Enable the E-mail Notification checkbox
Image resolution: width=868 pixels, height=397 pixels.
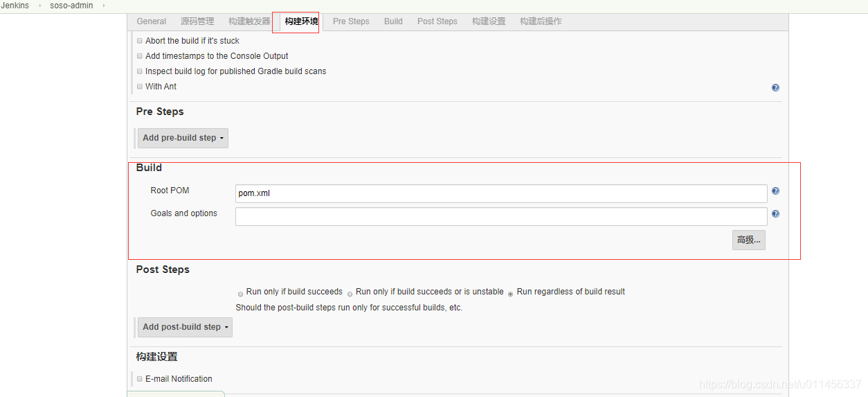click(x=140, y=379)
